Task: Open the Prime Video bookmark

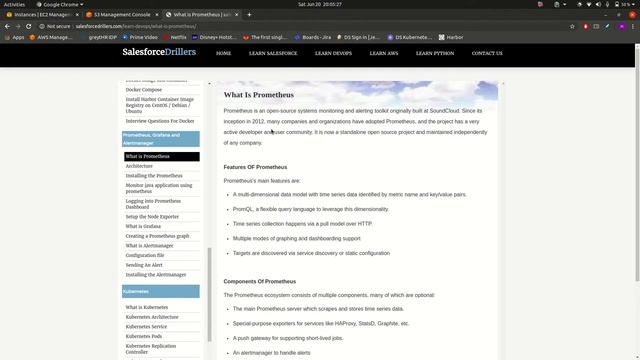Action: tap(140, 37)
